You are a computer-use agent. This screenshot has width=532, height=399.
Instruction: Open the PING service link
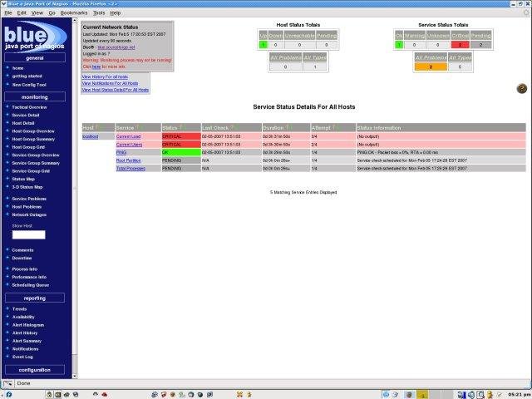pyautogui.click(x=121, y=152)
